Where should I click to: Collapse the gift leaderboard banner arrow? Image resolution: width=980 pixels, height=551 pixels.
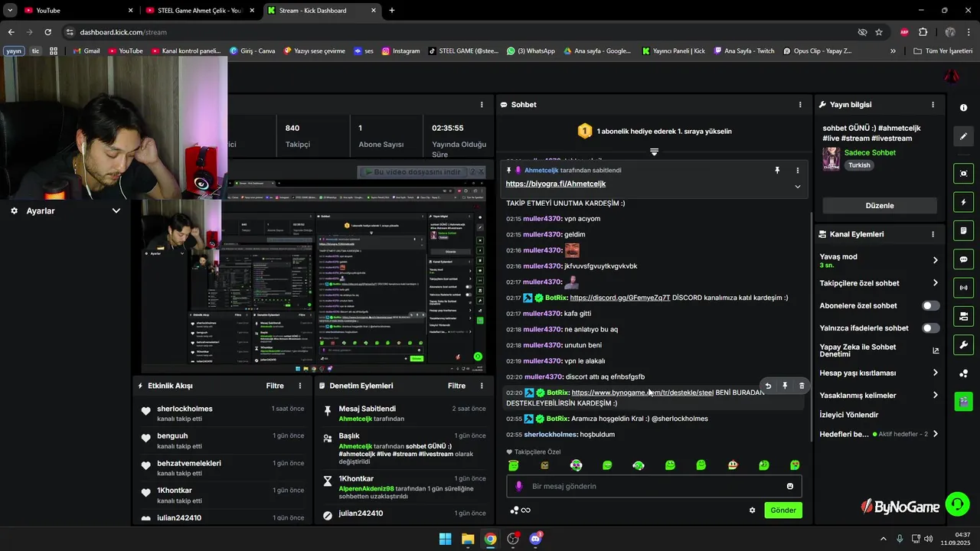point(654,152)
